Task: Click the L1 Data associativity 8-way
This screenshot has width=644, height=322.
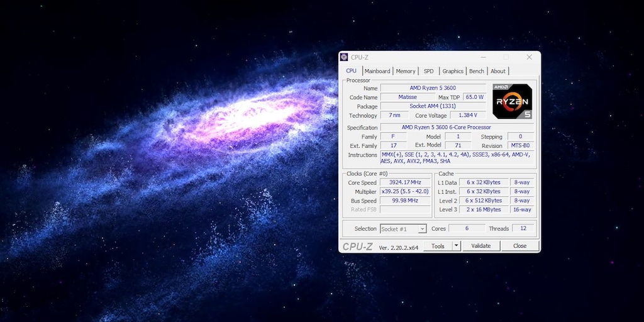Action: click(522, 182)
